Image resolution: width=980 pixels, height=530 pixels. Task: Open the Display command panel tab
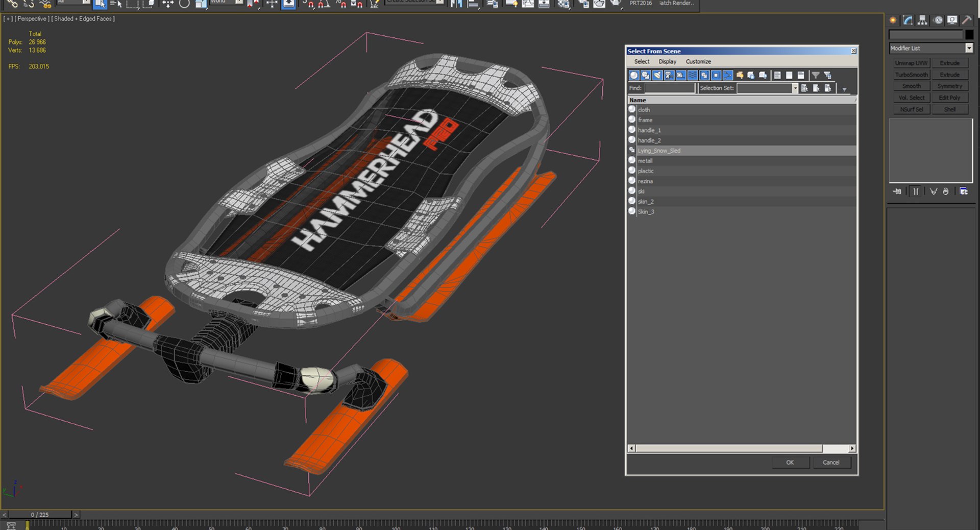coord(952,20)
